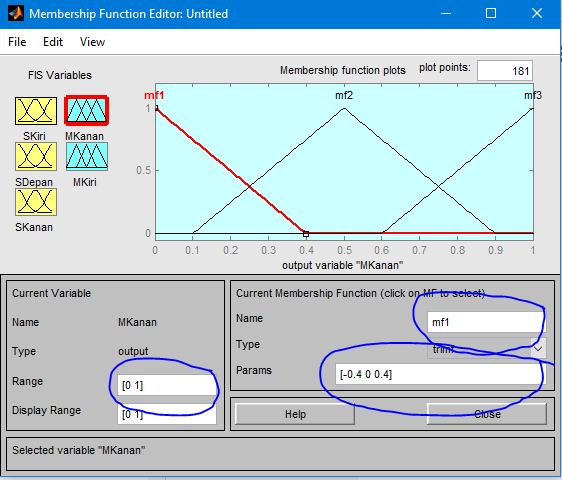The height and width of the screenshot is (480, 562).
Task: Select the mf1 label in the plot
Action: [x=154, y=95]
